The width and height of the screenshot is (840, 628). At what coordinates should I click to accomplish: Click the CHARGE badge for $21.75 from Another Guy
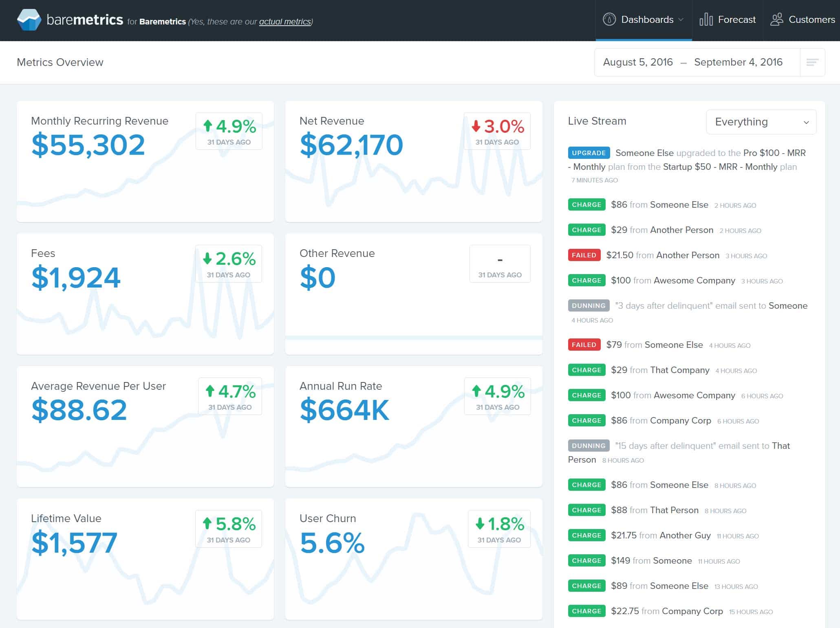[x=586, y=535]
